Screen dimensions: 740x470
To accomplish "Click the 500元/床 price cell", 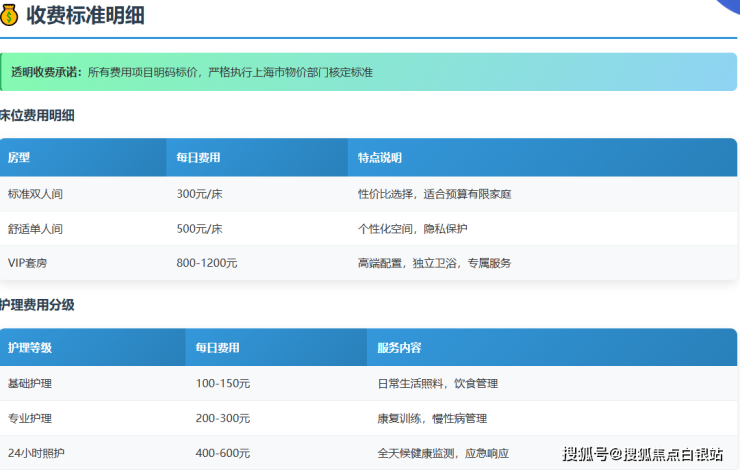I will (x=199, y=228).
